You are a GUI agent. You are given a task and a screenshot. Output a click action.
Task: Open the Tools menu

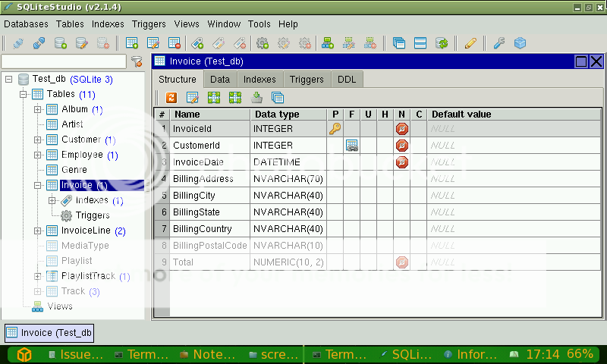(x=259, y=24)
